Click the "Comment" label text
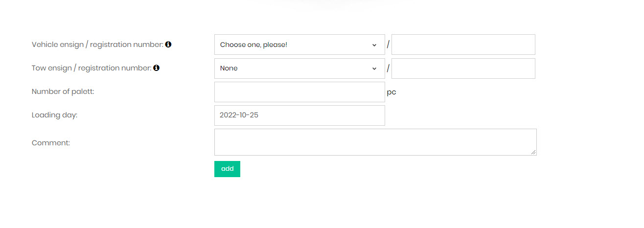The image size is (644, 228). coord(51,143)
